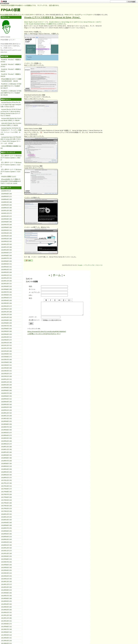Open the 2020年11月 archive link
Screen dimensions: 138x644
point(7,382)
